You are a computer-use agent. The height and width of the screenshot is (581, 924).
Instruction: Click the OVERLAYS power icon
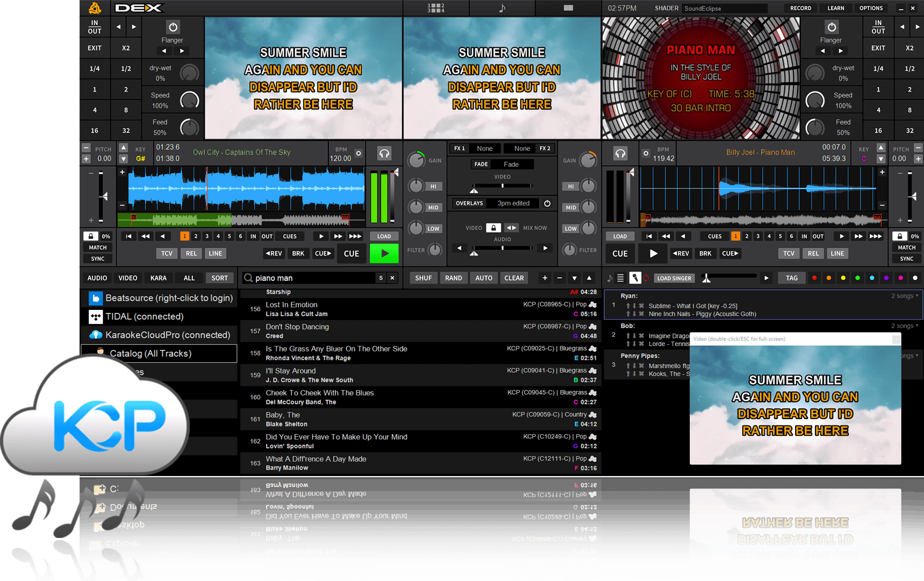[547, 203]
